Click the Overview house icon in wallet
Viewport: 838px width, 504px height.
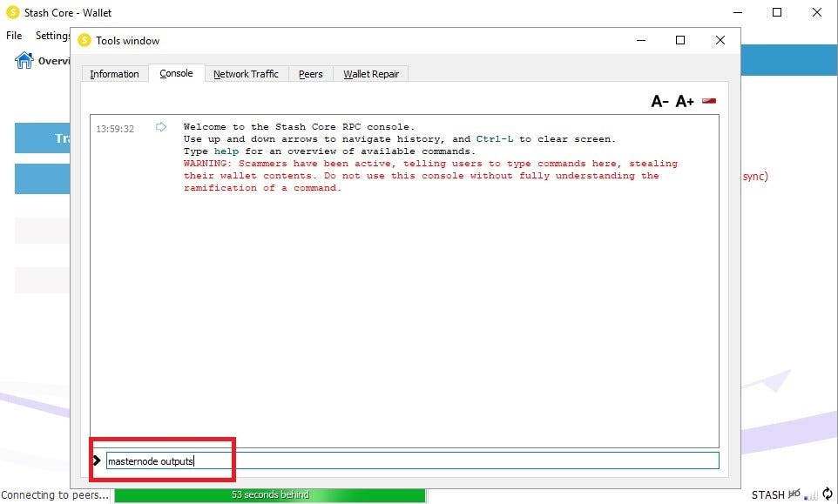pos(24,60)
